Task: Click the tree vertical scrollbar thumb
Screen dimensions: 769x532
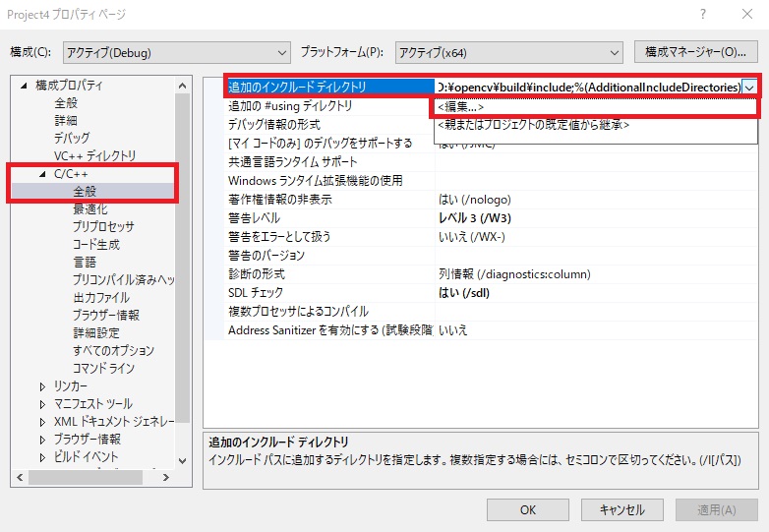Action: 183,258
